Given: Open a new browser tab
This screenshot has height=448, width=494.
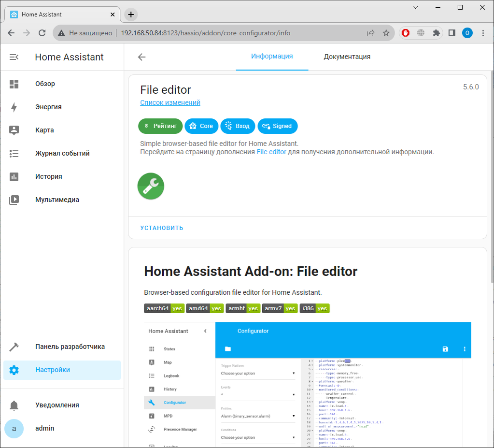Looking at the screenshot, I should point(131,14).
